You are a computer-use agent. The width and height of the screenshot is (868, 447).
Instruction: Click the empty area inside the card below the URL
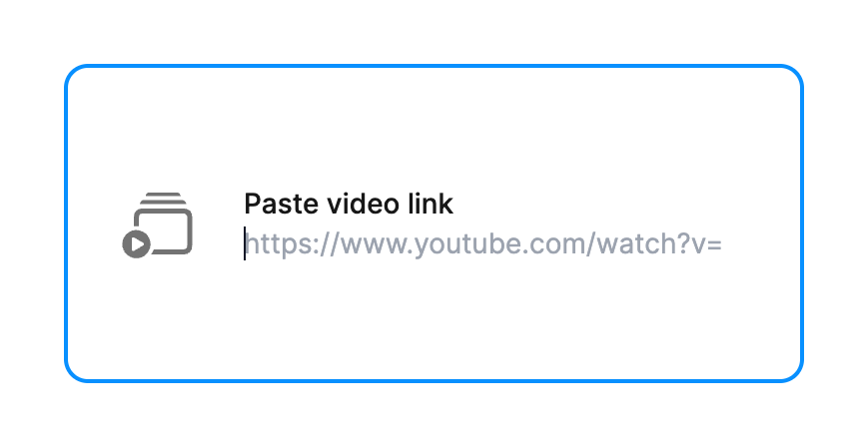tap(434, 321)
